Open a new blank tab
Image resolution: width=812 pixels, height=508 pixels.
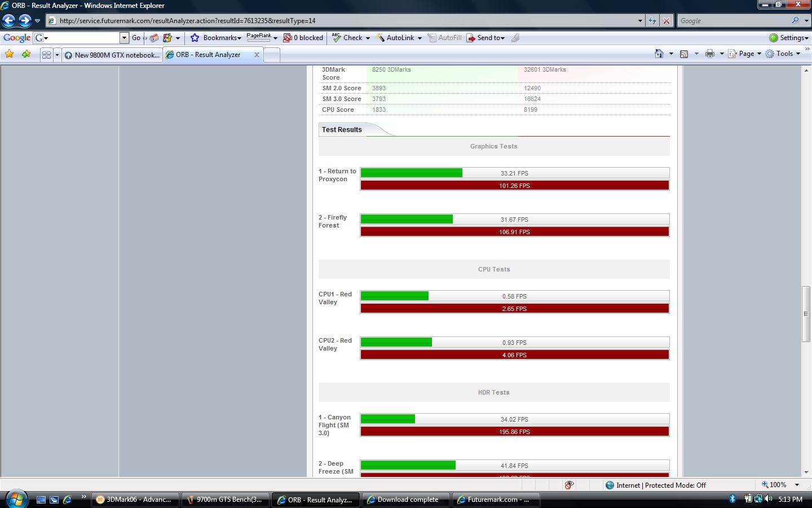point(272,55)
